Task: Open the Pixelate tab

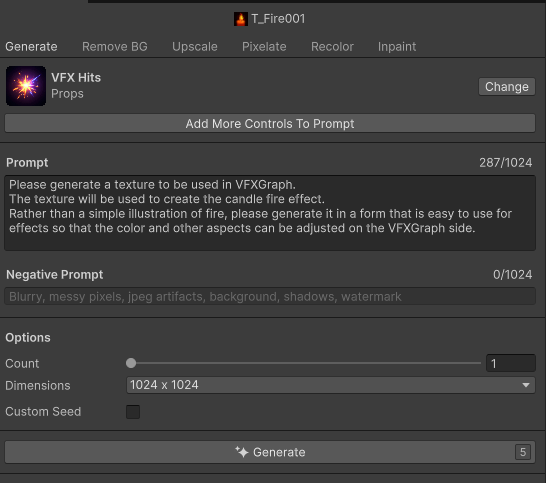Action: [x=264, y=47]
